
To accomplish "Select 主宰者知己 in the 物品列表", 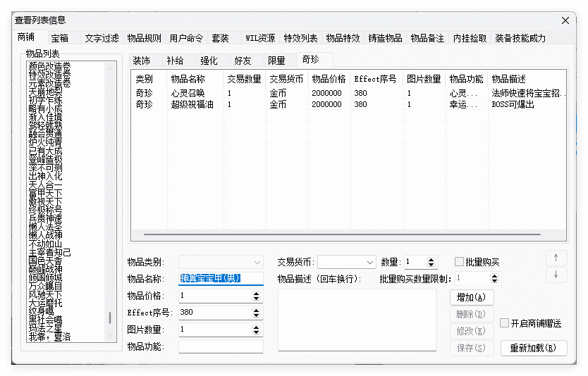I will (49, 253).
